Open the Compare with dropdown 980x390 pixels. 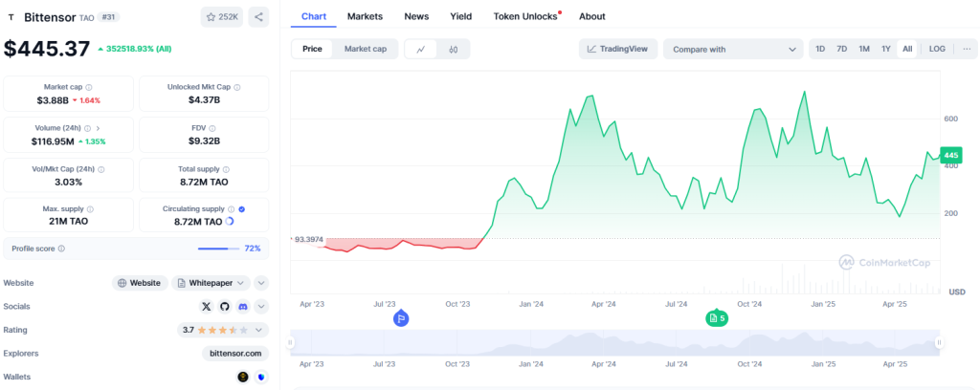pyautogui.click(x=733, y=50)
